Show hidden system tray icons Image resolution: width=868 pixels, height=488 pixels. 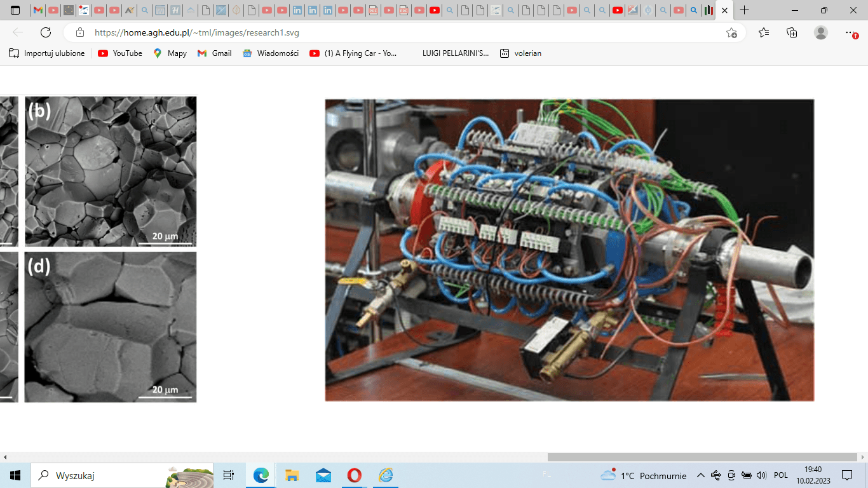click(x=701, y=475)
